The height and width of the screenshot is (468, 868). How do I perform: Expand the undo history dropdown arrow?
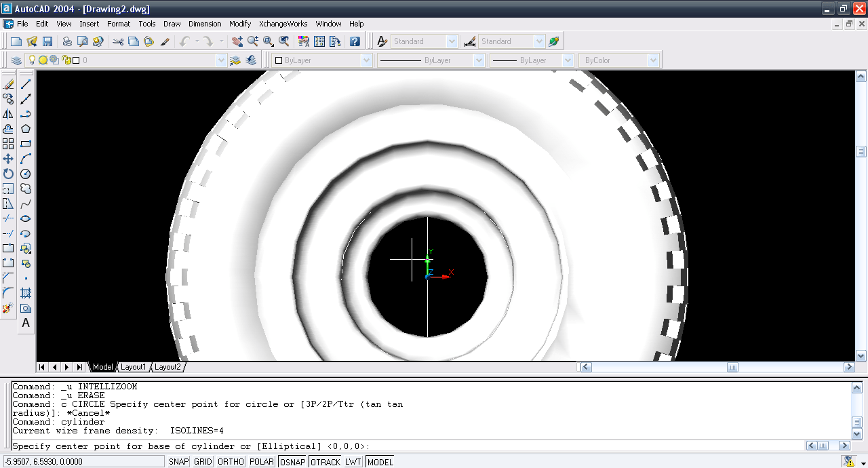197,41
